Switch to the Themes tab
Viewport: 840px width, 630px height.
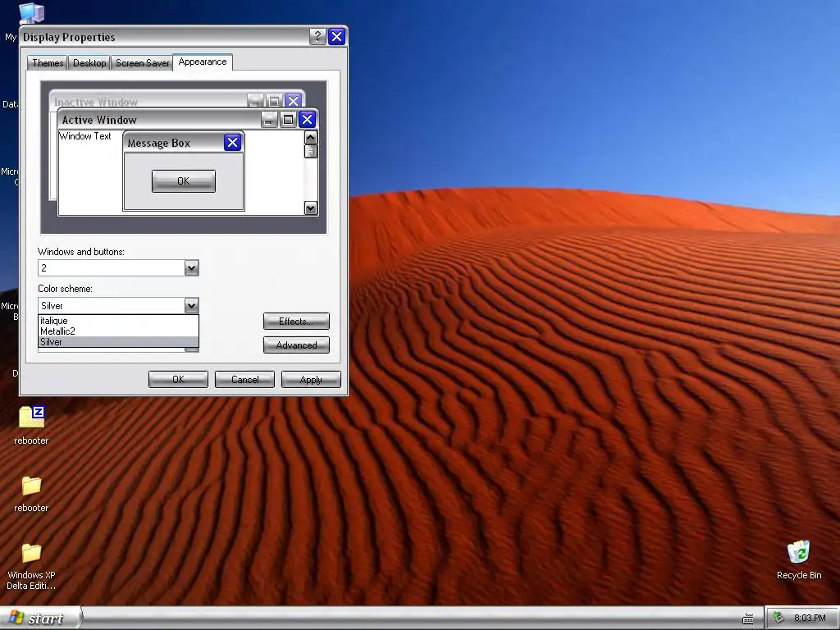(47, 63)
